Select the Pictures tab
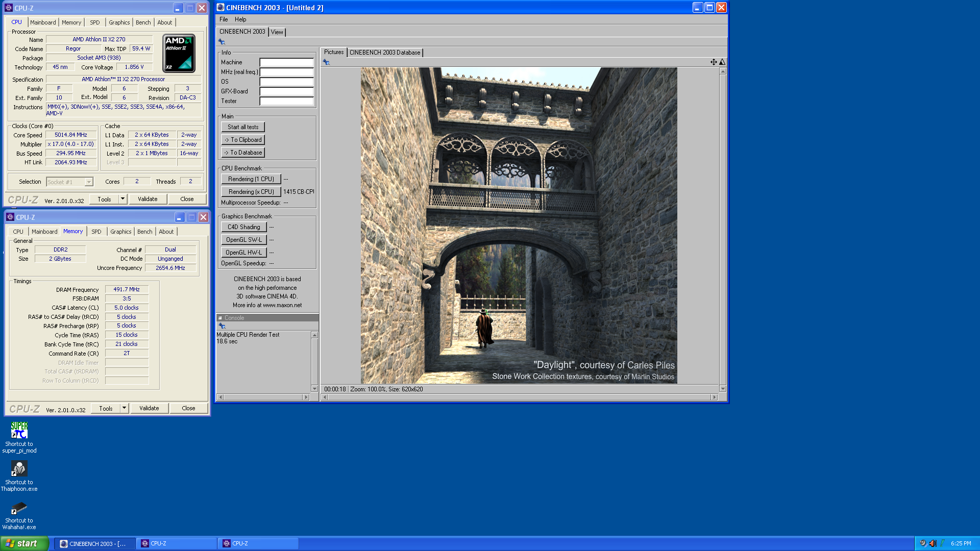 pyautogui.click(x=334, y=52)
